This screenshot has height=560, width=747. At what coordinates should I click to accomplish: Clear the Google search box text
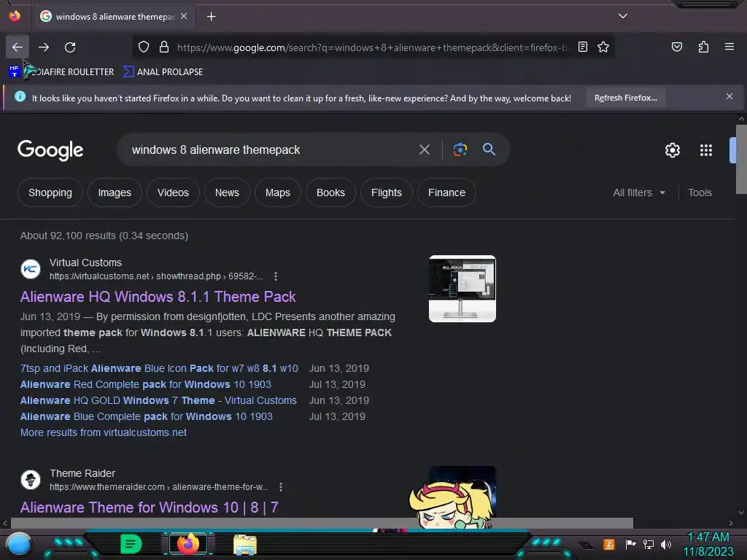424,150
